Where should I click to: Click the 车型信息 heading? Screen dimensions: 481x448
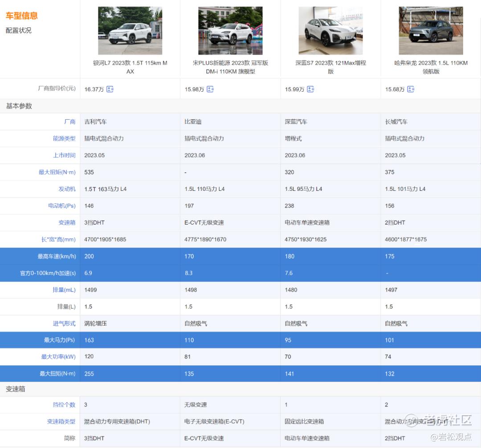(x=21, y=16)
